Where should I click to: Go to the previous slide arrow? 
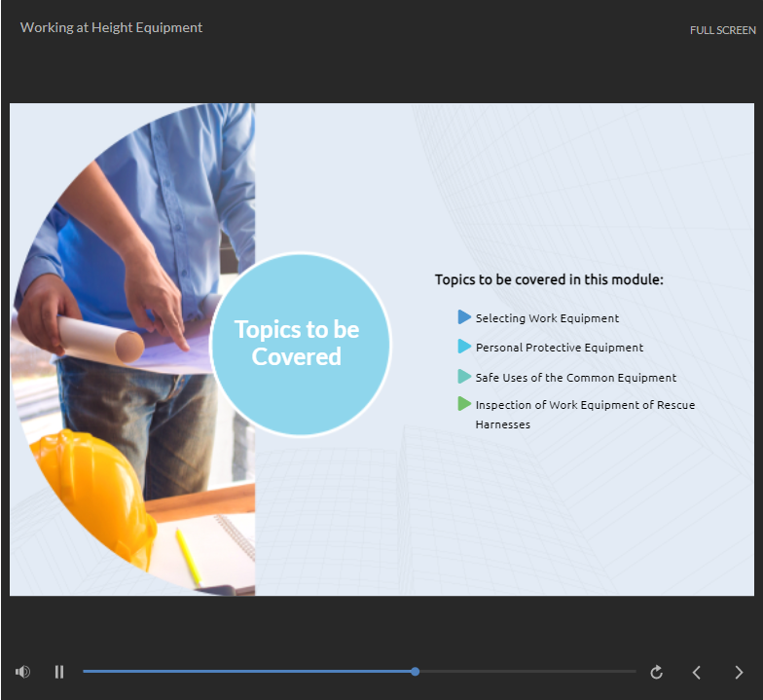coord(697,672)
